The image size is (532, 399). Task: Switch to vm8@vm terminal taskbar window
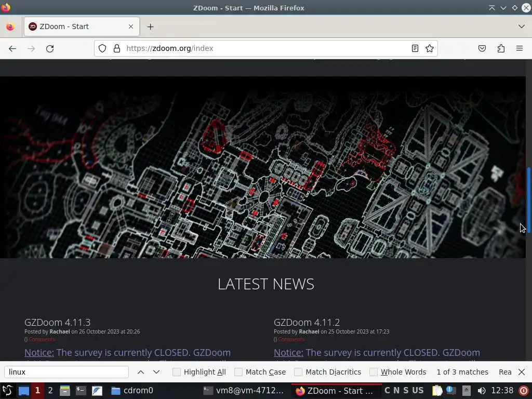pyautogui.click(x=245, y=391)
